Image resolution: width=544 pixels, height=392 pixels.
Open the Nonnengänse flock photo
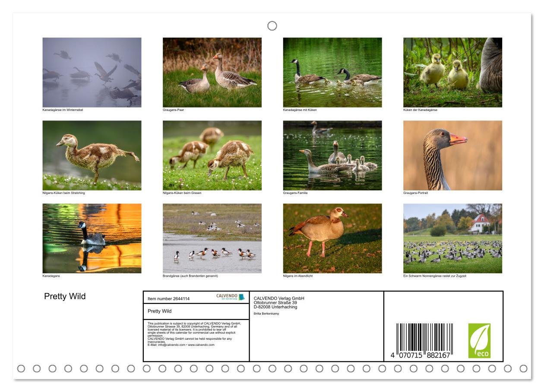(x=452, y=238)
